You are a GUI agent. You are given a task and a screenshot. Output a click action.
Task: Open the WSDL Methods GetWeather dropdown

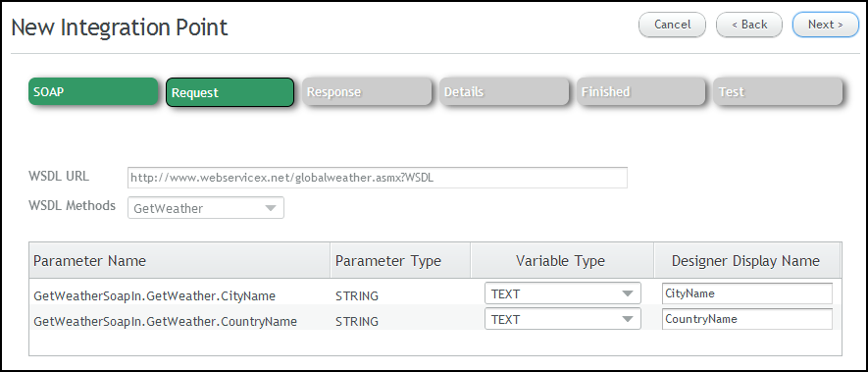click(206, 208)
